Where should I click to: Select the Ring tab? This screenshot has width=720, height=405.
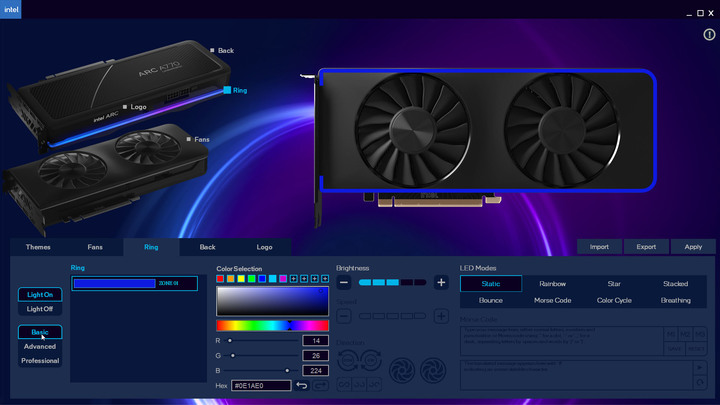(x=151, y=247)
